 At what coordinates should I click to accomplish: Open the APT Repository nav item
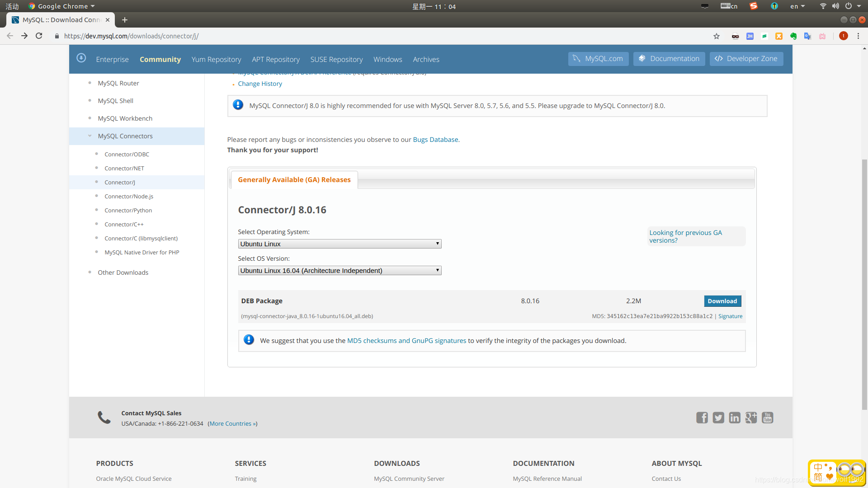point(276,60)
